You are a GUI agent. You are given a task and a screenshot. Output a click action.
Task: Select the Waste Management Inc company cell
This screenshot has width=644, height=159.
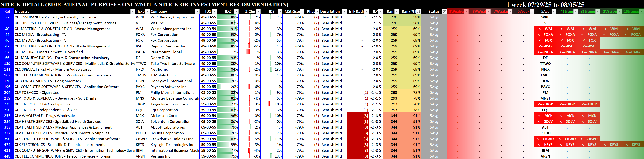pyautogui.click(x=175, y=29)
